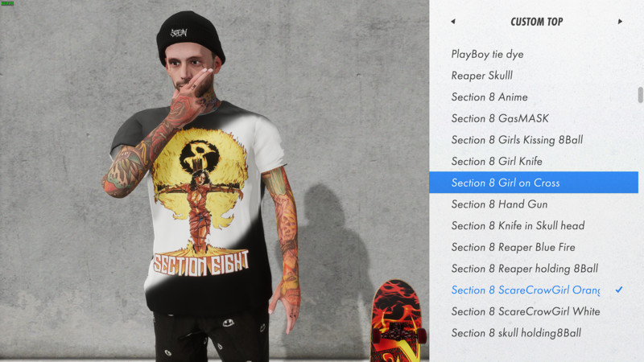Click the checkmark next to ScareCrowGirl Orange

click(619, 290)
